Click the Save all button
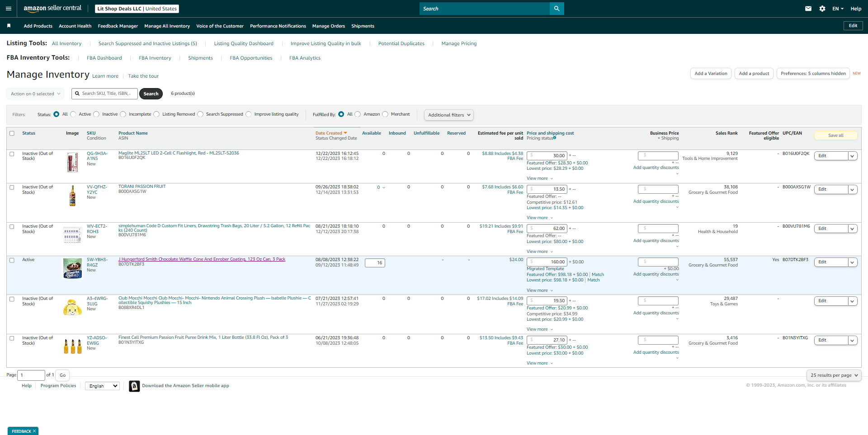The image size is (868, 435). [836, 136]
